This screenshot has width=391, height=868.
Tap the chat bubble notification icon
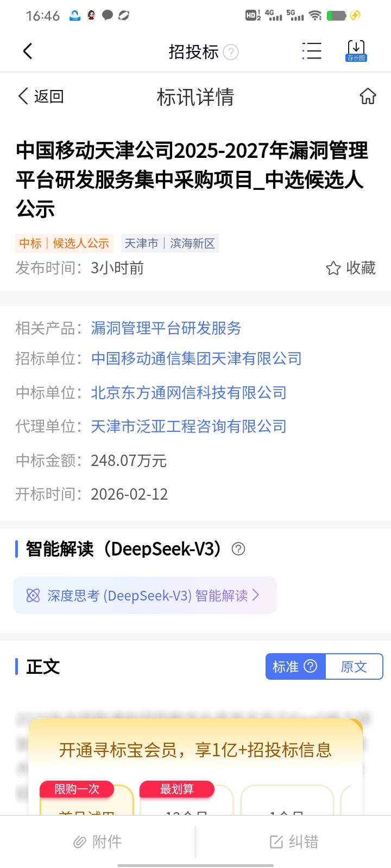108,15
